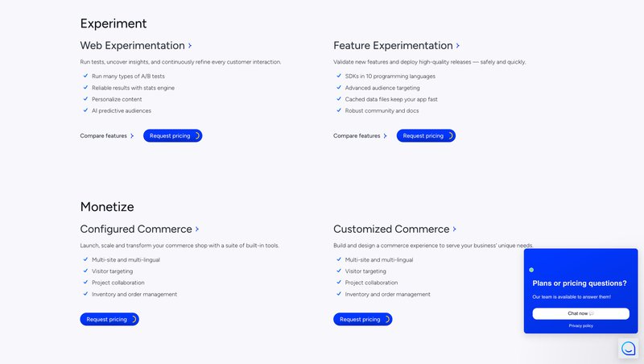Viewport: 644px width, 364px height.
Task: Click the chevron beside Web Experimentation heading
Action: click(190, 46)
